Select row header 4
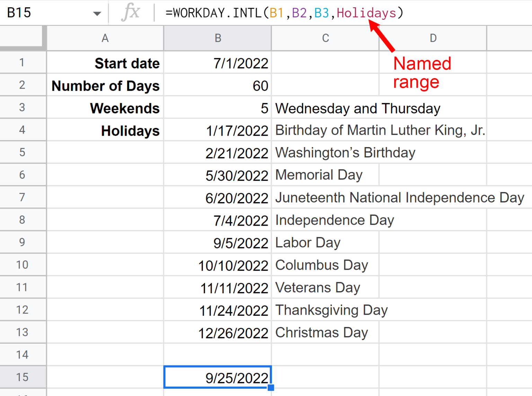The image size is (532, 396). pyautogui.click(x=22, y=130)
